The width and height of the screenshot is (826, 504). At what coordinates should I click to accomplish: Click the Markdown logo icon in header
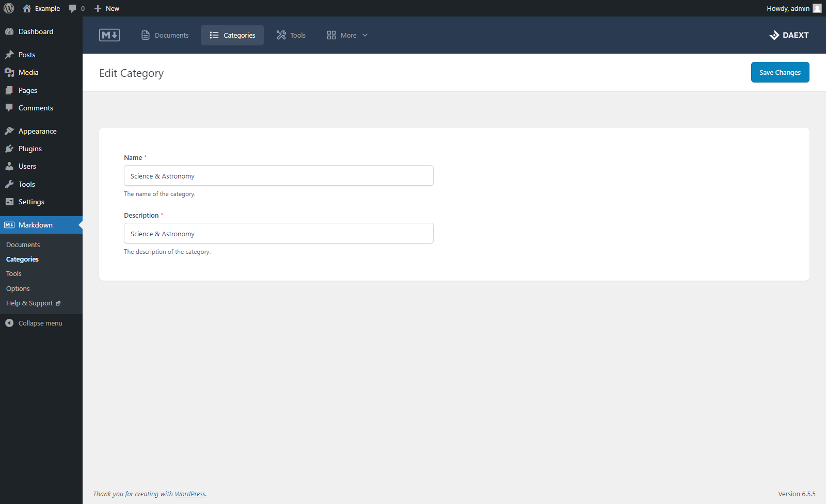pyautogui.click(x=109, y=35)
